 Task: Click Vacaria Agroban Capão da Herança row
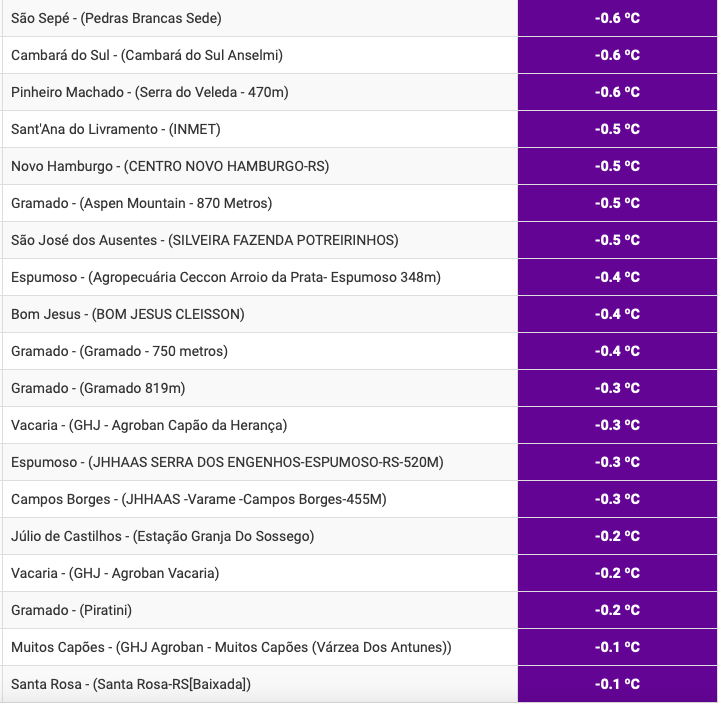pos(359,425)
